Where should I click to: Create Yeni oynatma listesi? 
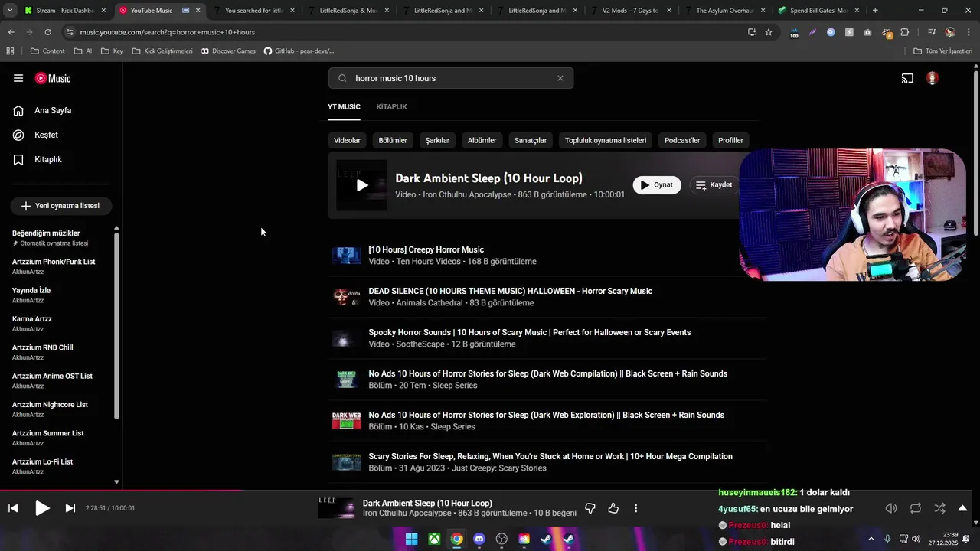[60, 206]
